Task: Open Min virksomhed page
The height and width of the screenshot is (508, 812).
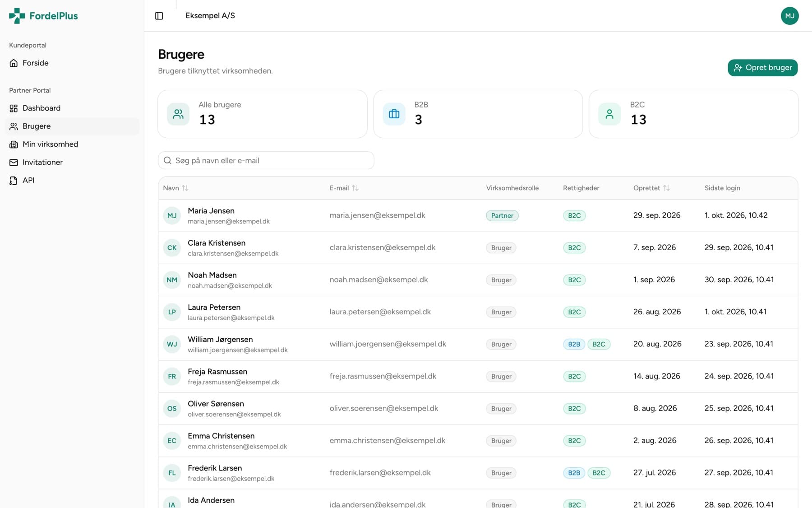Action: [x=72, y=144]
